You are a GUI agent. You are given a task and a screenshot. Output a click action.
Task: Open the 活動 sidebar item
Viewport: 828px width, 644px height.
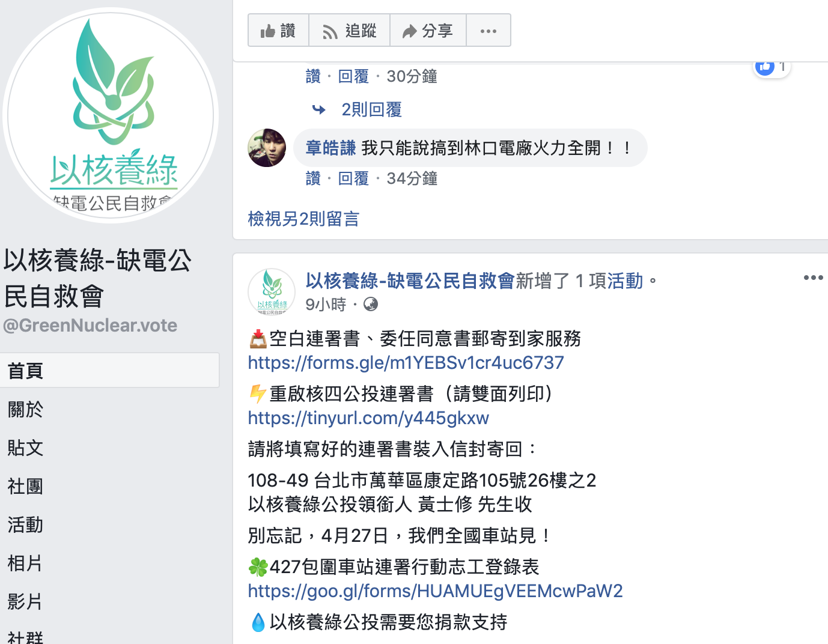point(25,524)
